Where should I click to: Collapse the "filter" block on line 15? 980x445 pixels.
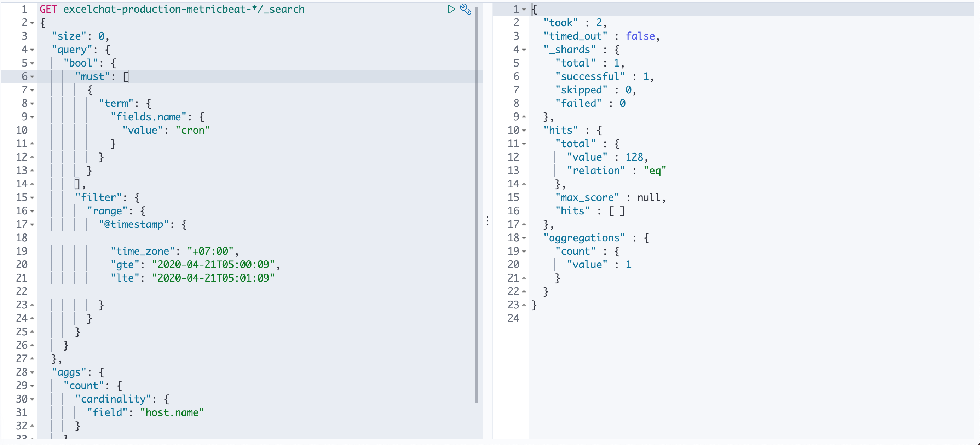coord(32,198)
